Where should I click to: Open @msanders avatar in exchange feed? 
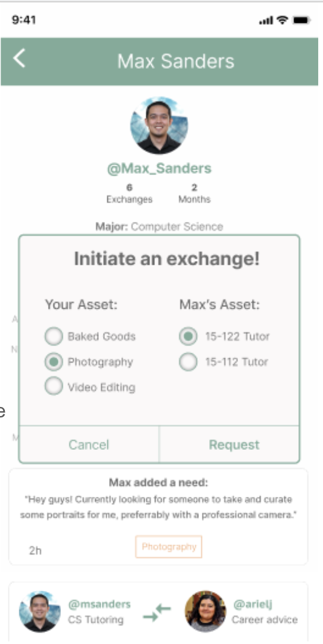(x=40, y=611)
